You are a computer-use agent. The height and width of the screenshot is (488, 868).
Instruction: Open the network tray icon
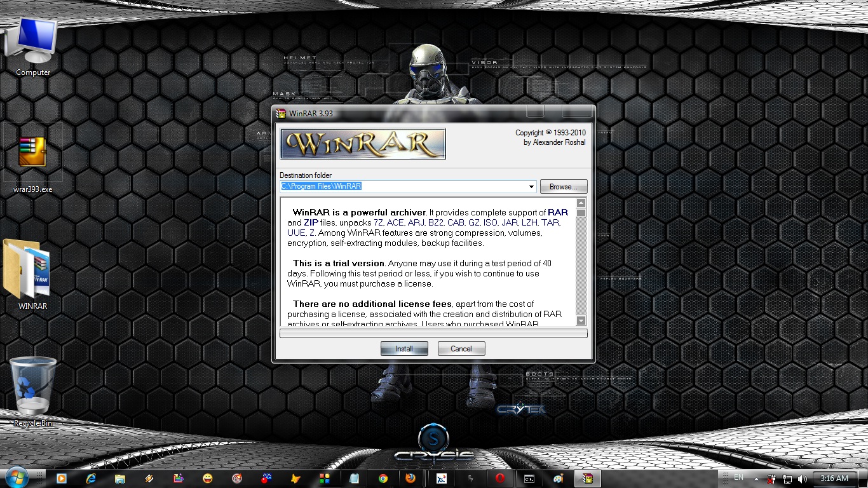[787, 478]
